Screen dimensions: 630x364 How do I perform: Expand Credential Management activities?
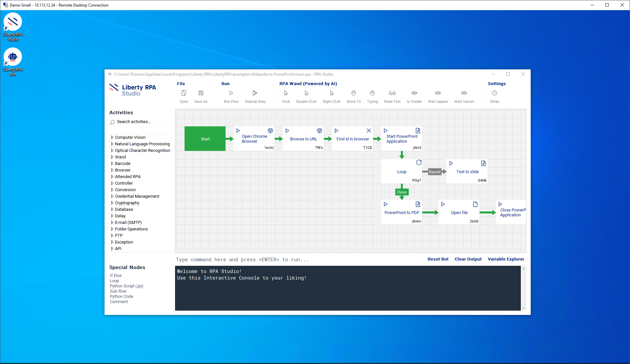112,196
